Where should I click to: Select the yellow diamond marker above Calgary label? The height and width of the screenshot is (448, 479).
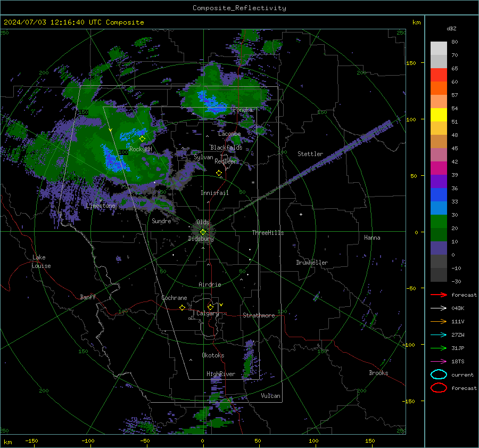[x=210, y=307]
